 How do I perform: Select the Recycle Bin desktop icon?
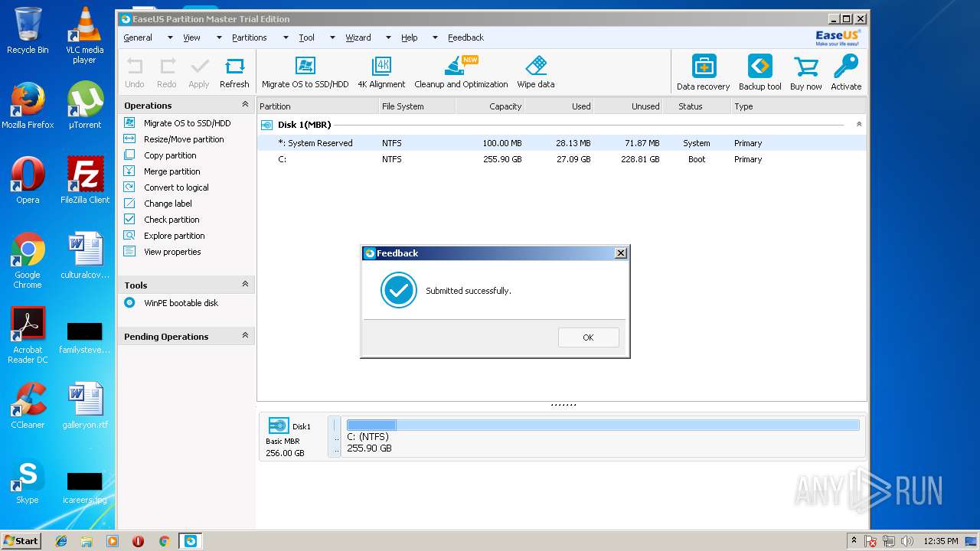point(28,31)
